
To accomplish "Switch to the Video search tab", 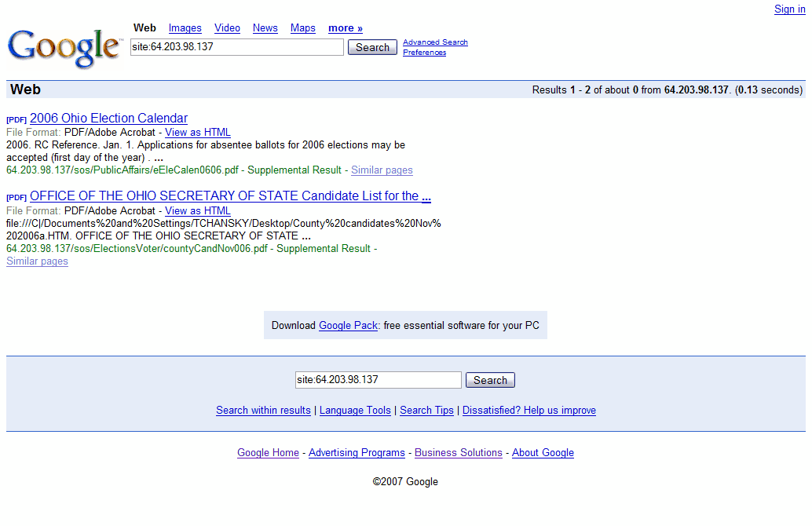I will pyautogui.click(x=227, y=28).
